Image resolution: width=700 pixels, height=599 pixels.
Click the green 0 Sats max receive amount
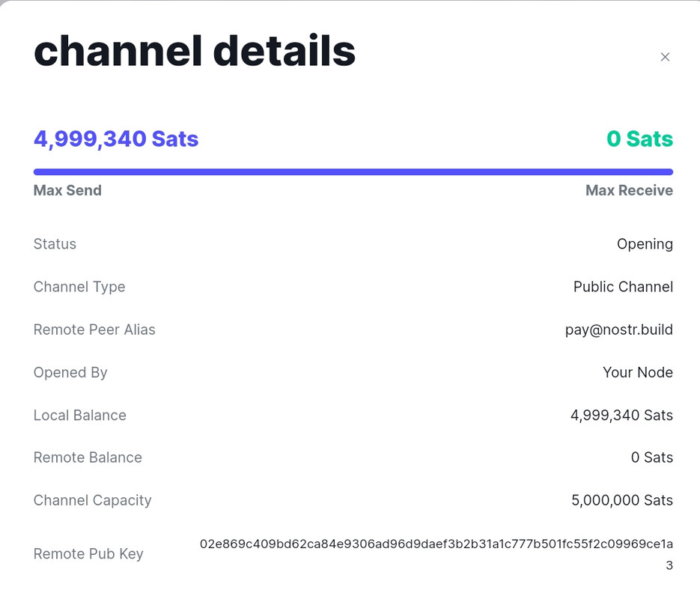pos(639,139)
